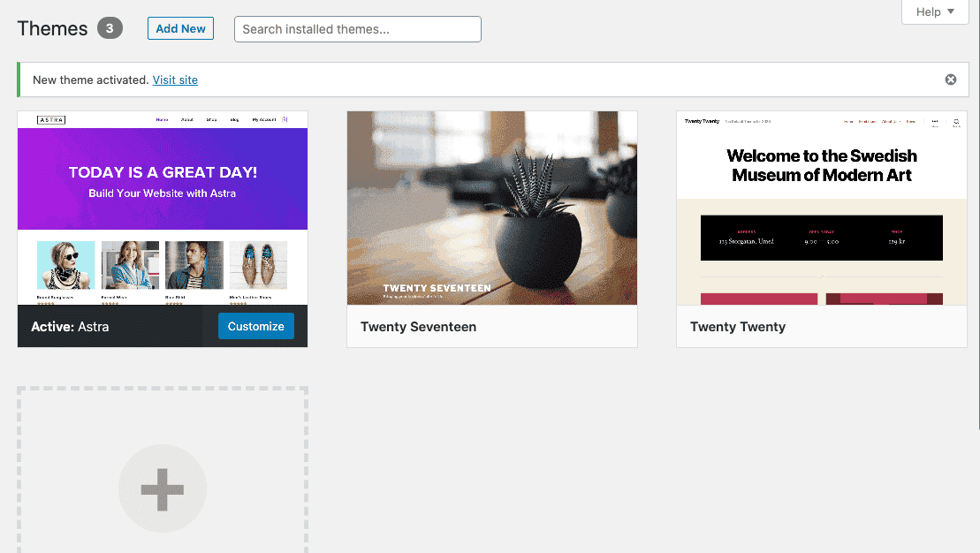Select the shoes product image in Astra preview

click(x=258, y=265)
